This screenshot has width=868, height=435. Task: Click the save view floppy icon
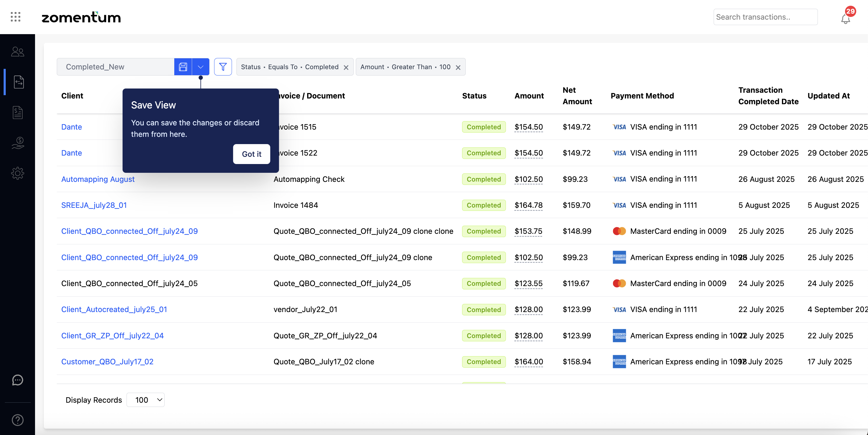click(x=183, y=67)
